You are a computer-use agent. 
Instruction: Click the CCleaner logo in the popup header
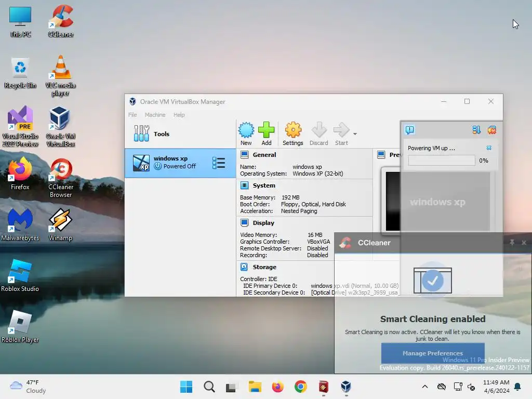345,243
